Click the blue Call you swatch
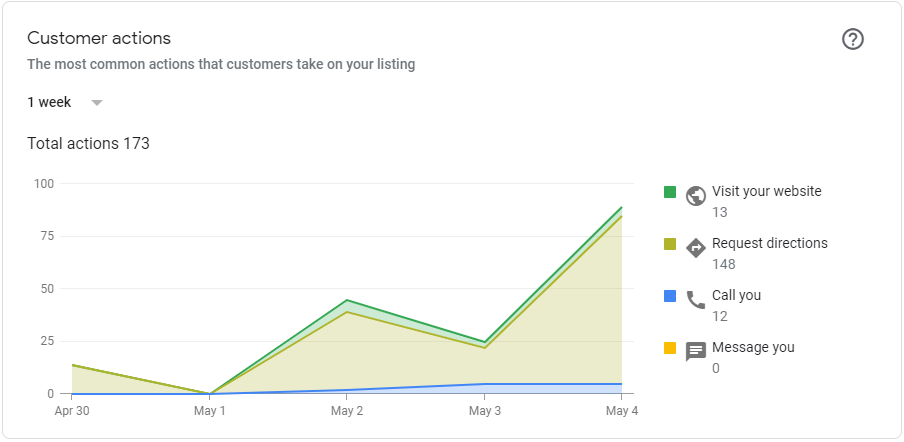This screenshot has width=904, height=442. (x=669, y=296)
